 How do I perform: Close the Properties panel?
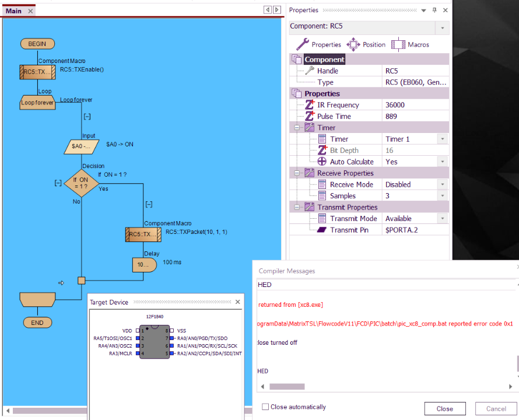click(x=446, y=10)
